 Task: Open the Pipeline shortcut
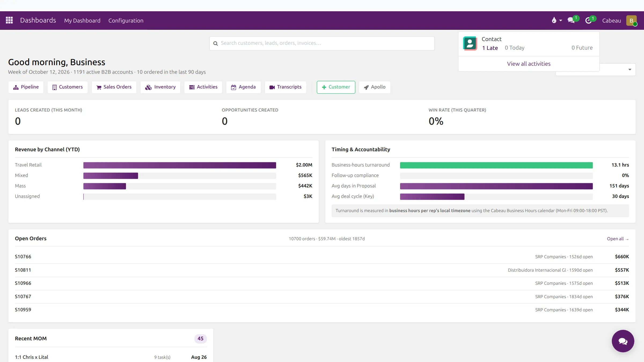click(x=26, y=87)
